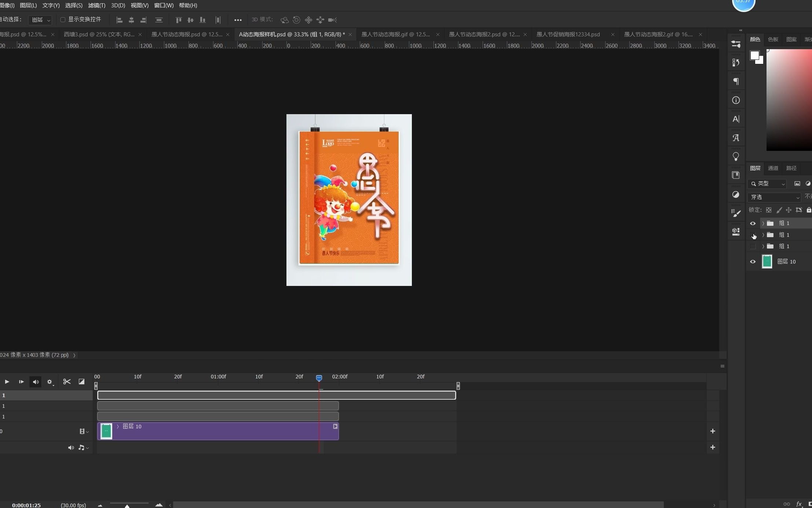Open the 类型 layer filter dropdown
The height and width of the screenshot is (508, 812).
tap(767, 184)
